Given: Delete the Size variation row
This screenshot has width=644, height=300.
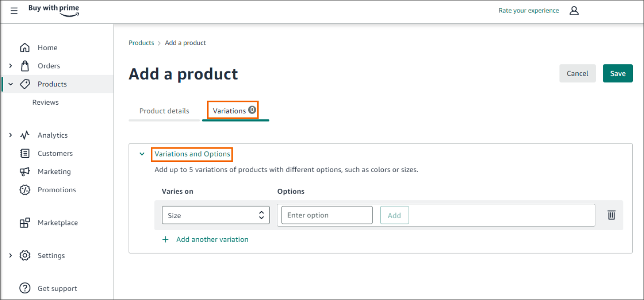Looking at the screenshot, I should [x=611, y=215].
